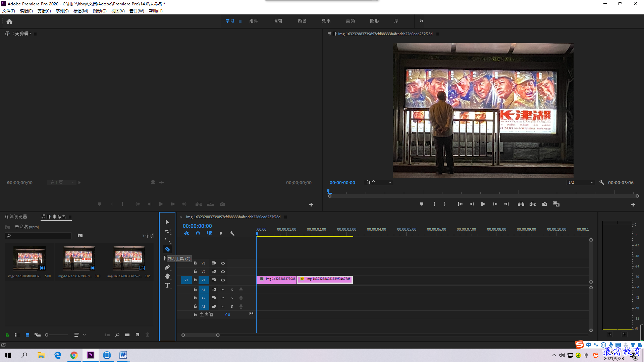644x362 pixels.
Task: Open program monitor panel menu
Action: (437, 34)
